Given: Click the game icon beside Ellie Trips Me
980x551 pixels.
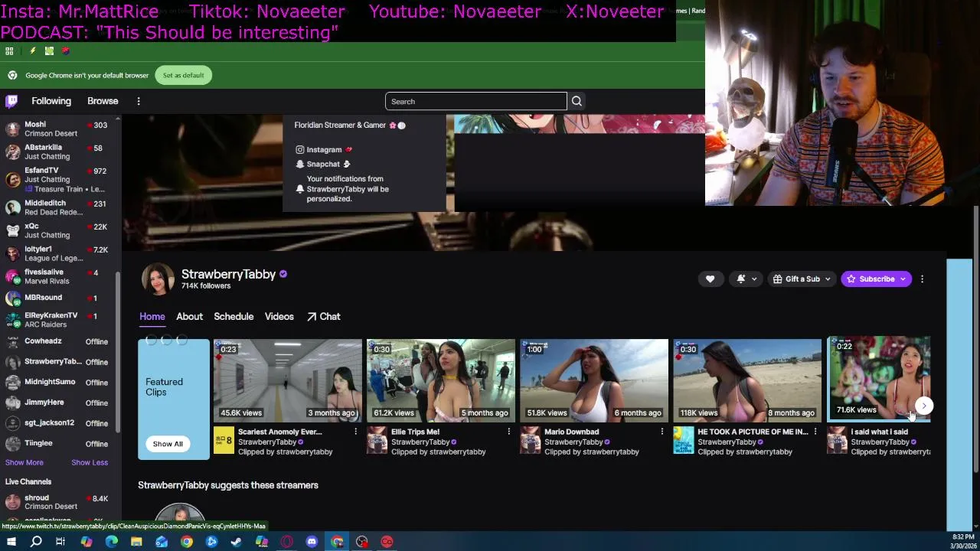Looking at the screenshot, I should [377, 440].
